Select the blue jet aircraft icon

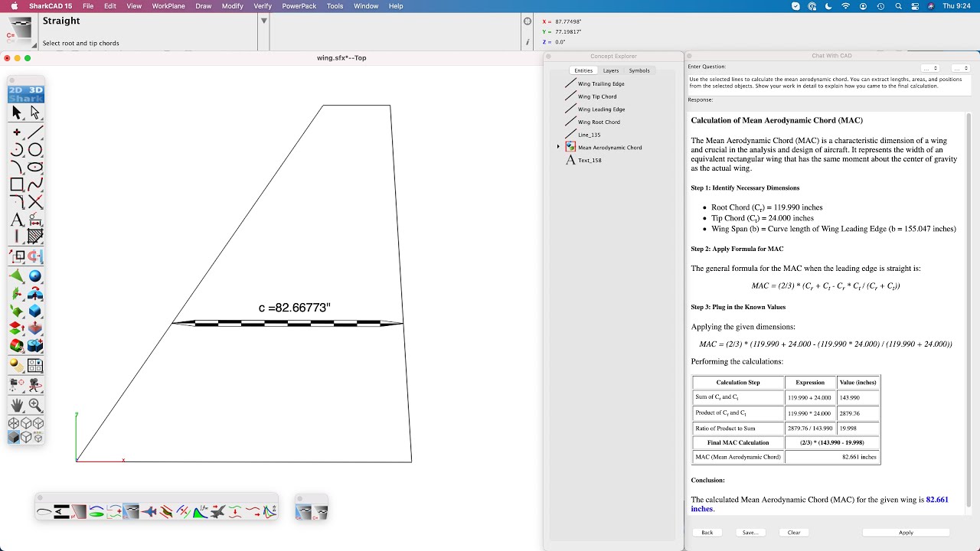tap(149, 512)
